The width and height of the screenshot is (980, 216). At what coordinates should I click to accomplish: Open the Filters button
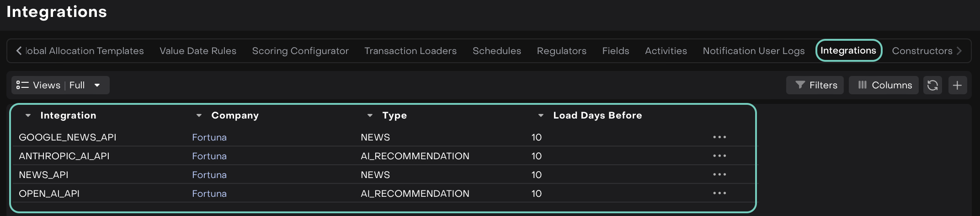click(816, 85)
